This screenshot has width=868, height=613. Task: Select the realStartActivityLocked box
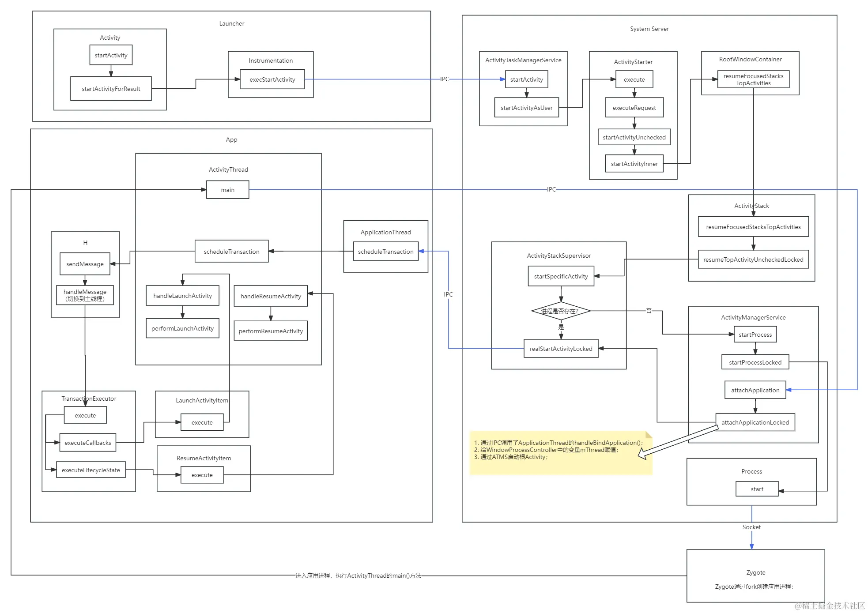pos(561,349)
